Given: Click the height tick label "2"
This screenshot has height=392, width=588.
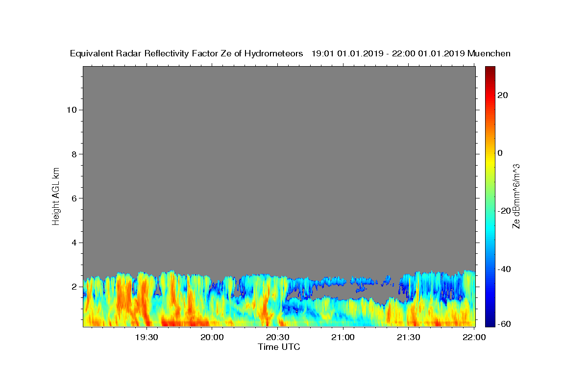Looking at the screenshot, I should tap(73, 287).
